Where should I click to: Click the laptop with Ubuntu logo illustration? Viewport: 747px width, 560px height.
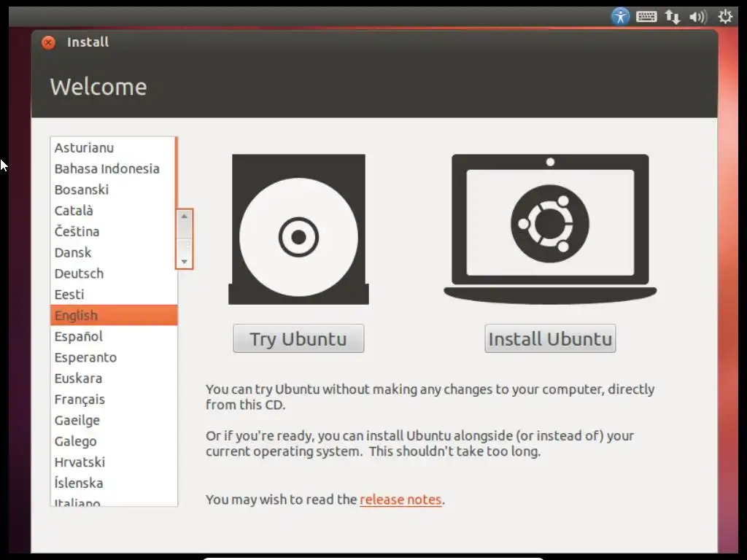coord(550,229)
